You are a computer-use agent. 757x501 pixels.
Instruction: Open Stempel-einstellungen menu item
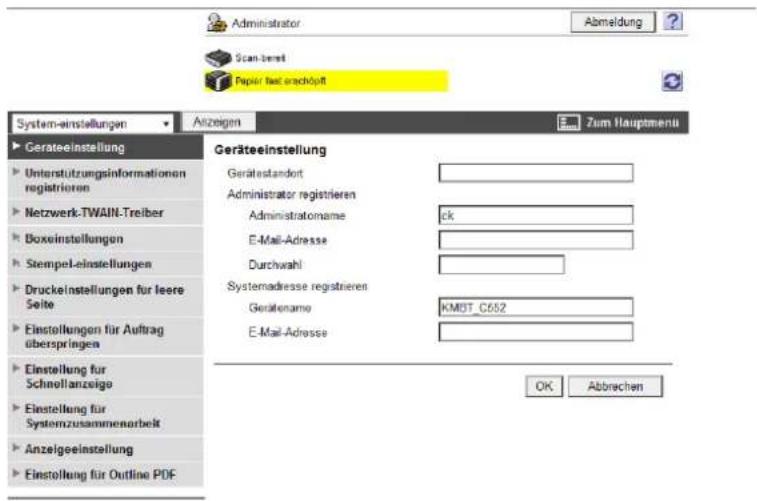point(105,264)
